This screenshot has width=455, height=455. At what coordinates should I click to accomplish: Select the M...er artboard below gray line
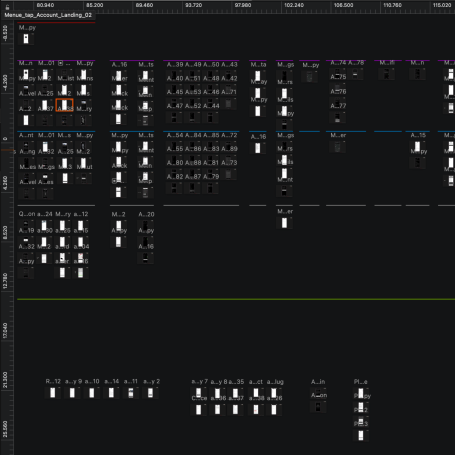pyautogui.click(x=284, y=223)
